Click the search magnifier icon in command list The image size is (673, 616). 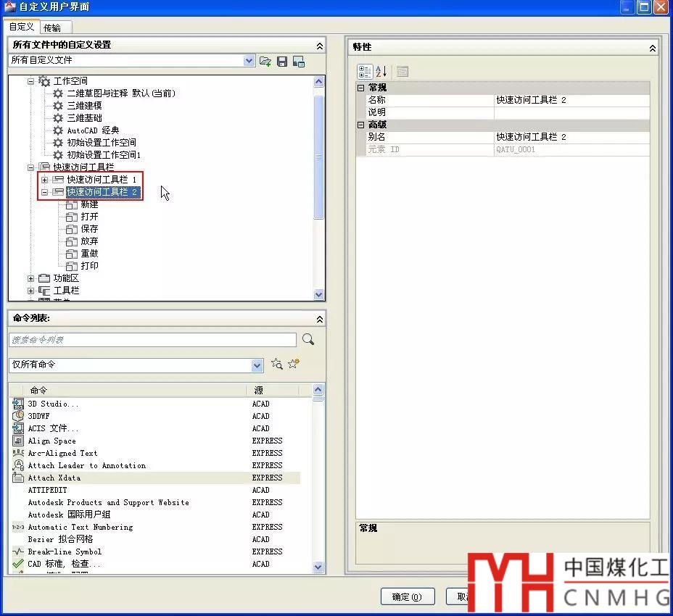[308, 339]
